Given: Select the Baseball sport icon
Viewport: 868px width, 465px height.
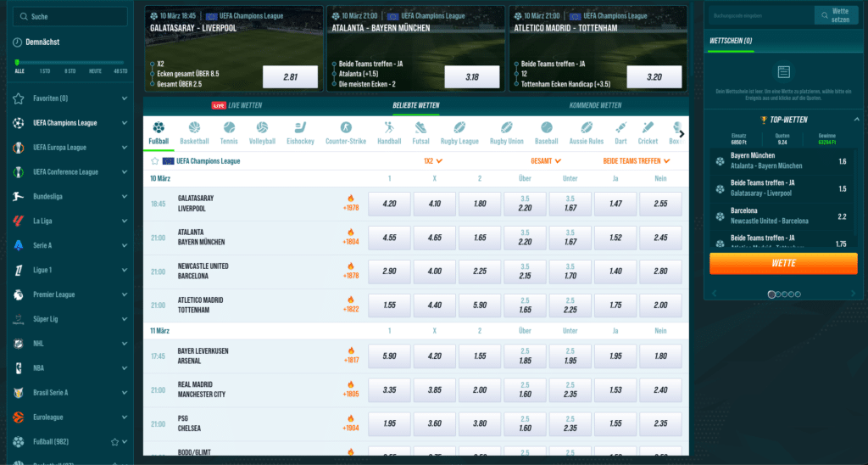Looking at the screenshot, I should (547, 128).
